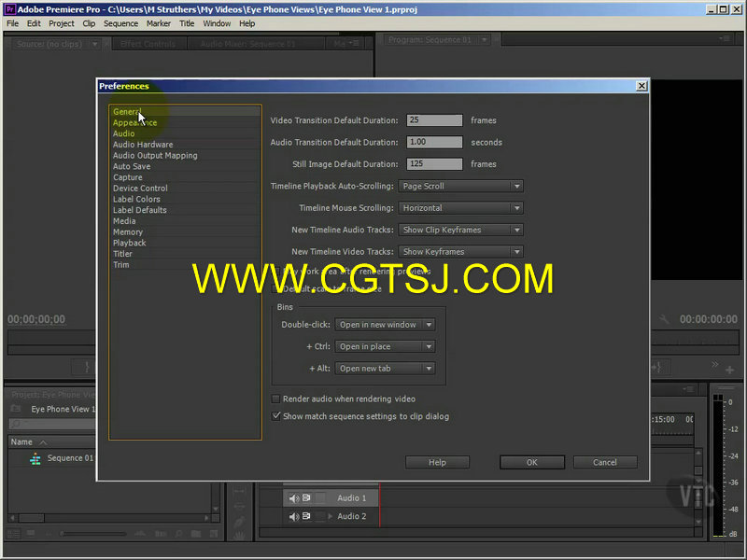
Task: Toggle Audio 1 sync lock box
Action: click(320, 498)
